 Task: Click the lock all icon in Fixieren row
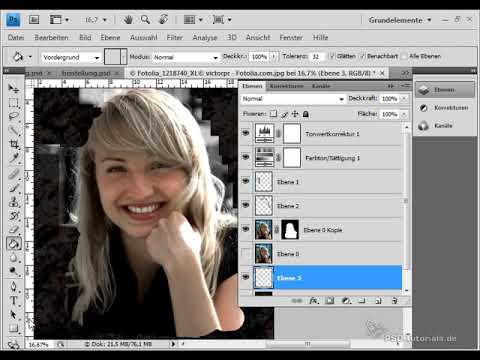(x=306, y=114)
